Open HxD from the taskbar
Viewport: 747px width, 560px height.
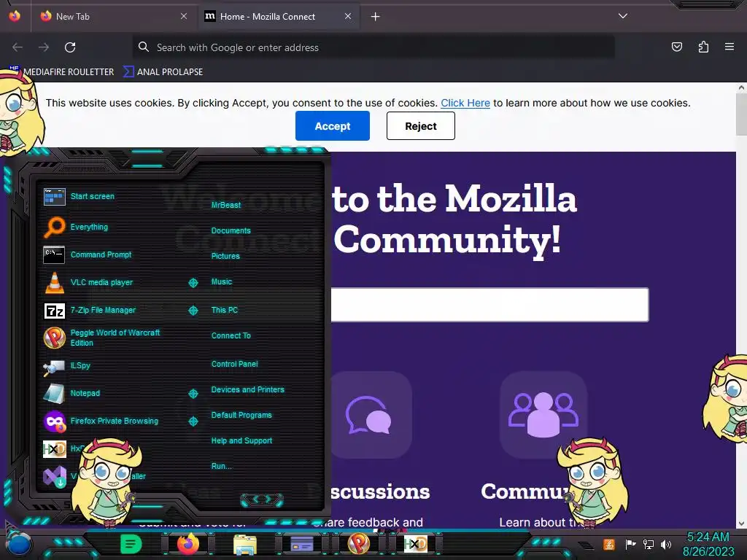[x=415, y=543]
